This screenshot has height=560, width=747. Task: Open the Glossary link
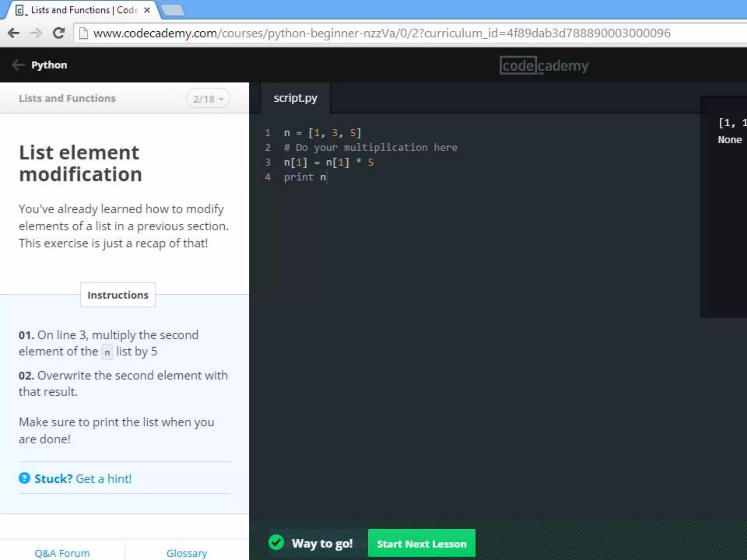(186, 553)
